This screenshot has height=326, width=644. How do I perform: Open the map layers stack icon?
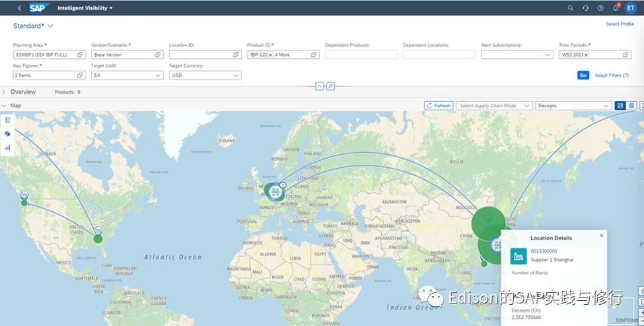pyautogui.click(x=7, y=134)
